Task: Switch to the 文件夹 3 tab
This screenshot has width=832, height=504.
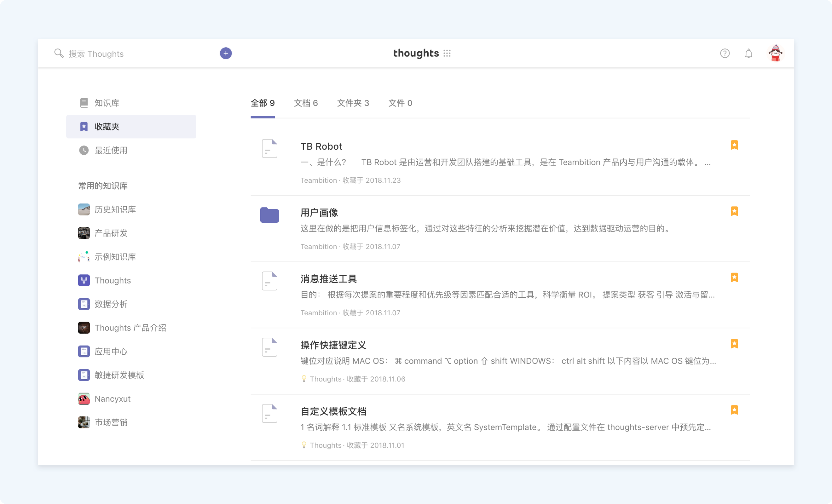Action: [x=353, y=103]
